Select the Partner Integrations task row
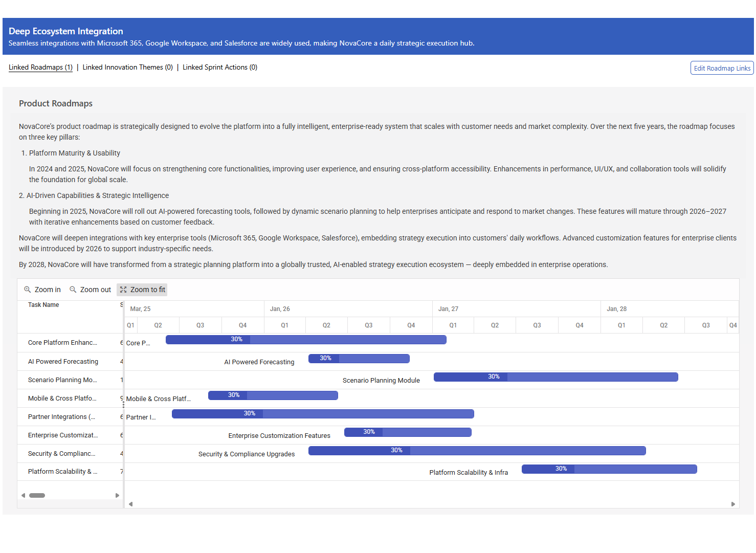Image resolution: width=756 pixels, height=553 pixels. pos(61,417)
